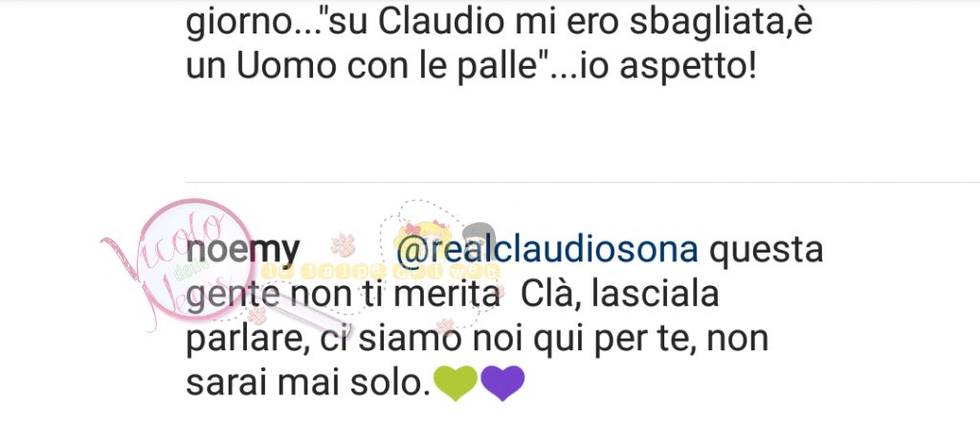Click the grey cartoon mole figure
The height and width of the screenshot is (421, 980).
[480, 234]
